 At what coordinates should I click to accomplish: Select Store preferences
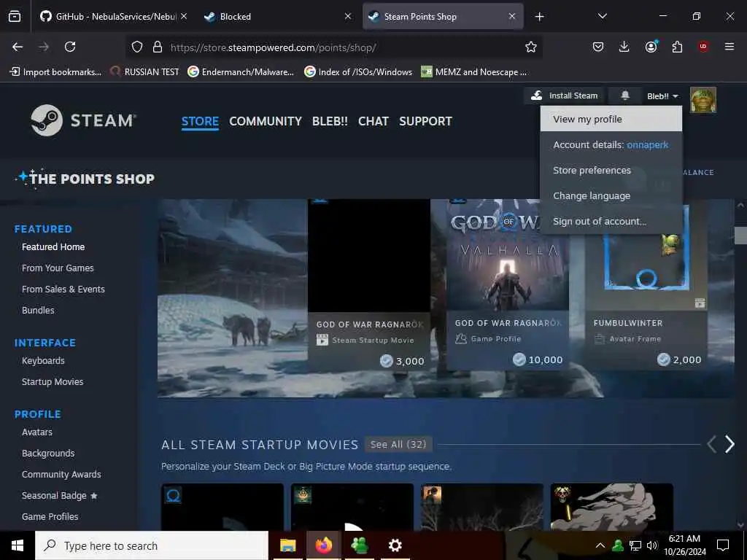tap(611, 170)
